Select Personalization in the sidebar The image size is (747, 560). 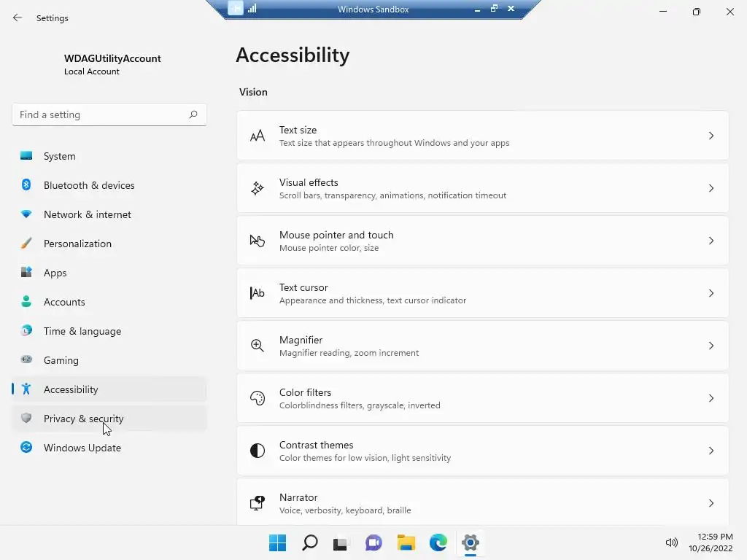point(77,244)
